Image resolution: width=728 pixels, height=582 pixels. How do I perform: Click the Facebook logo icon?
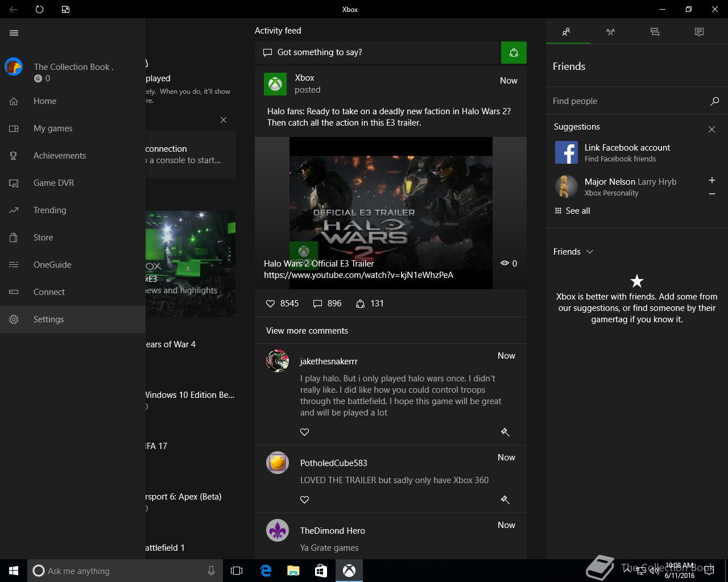tap(566, 152)
